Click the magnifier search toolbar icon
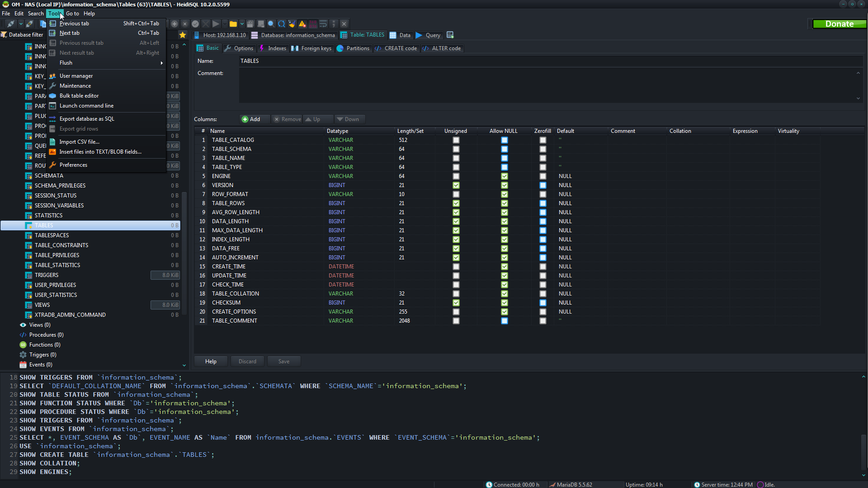 coord(271,24)
